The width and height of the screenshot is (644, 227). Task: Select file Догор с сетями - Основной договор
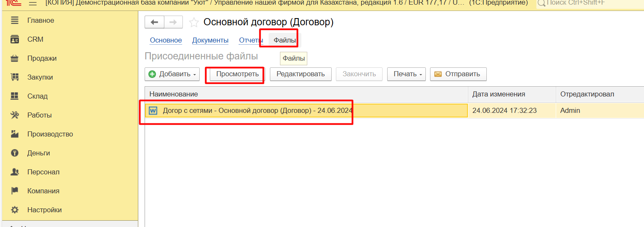(306, 111)
